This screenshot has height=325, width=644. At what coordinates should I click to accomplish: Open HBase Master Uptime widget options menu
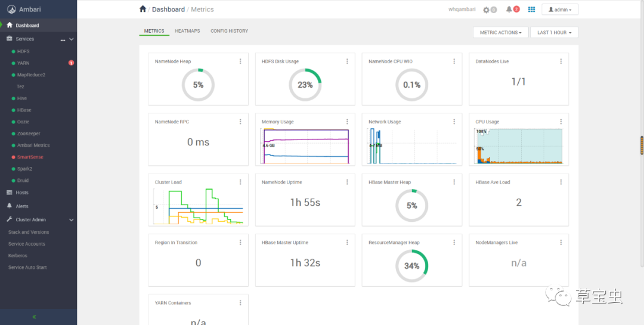pos(347,243)
